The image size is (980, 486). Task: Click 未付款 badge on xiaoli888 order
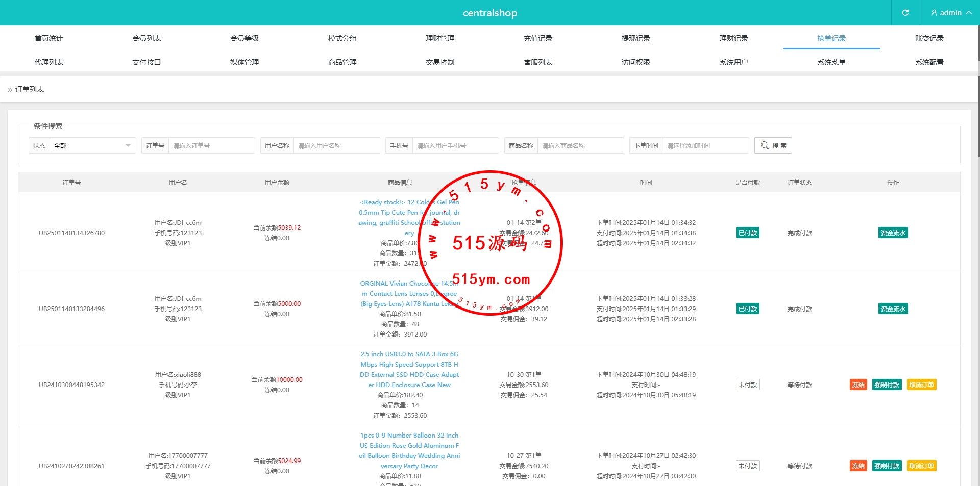click(x=747, y=385)
